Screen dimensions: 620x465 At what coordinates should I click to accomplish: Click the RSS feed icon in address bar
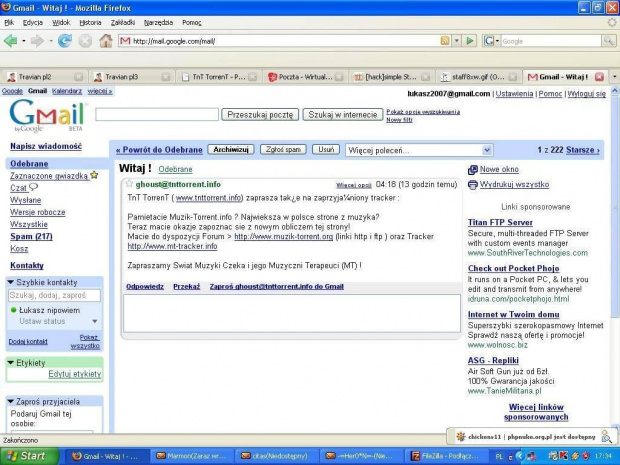tap(445, 41)
